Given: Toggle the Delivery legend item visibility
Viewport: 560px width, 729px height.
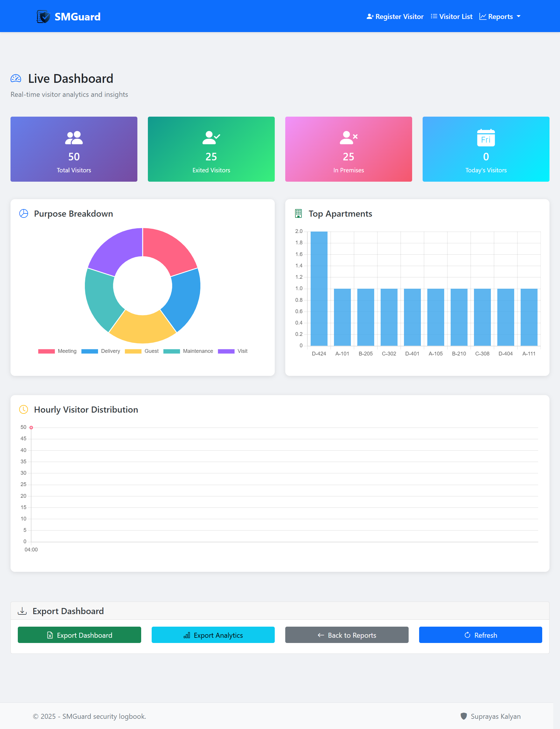Looking at the screenshot, I should click(101, 351).
